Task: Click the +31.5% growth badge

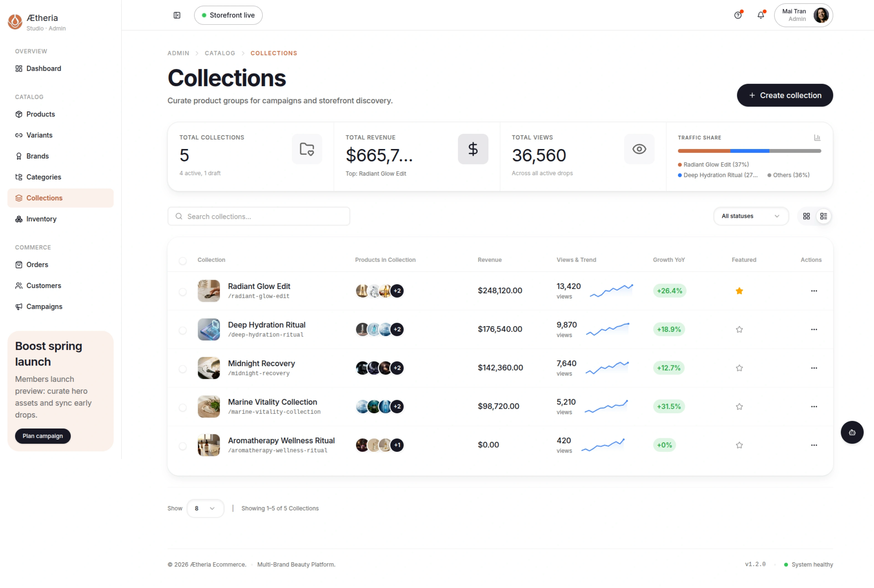Action: tap(668, 406)
